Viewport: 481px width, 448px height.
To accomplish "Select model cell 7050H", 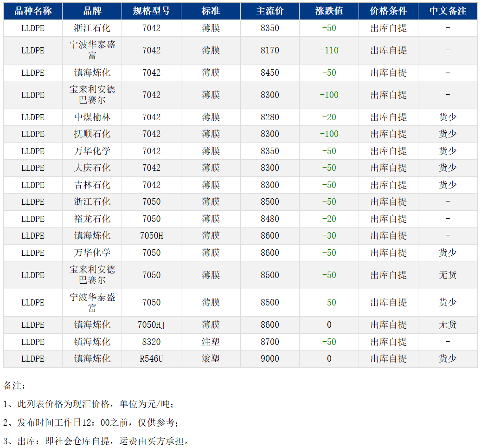I will (x=152, y=236).
